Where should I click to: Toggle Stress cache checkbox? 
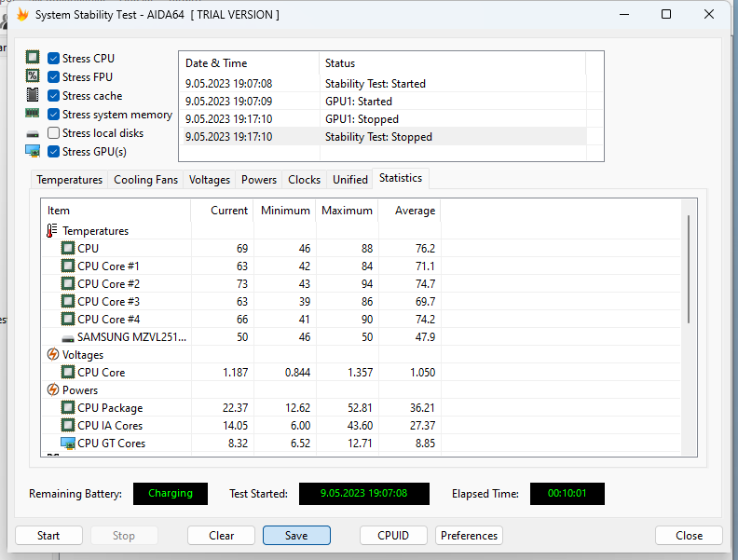point(54,96)
